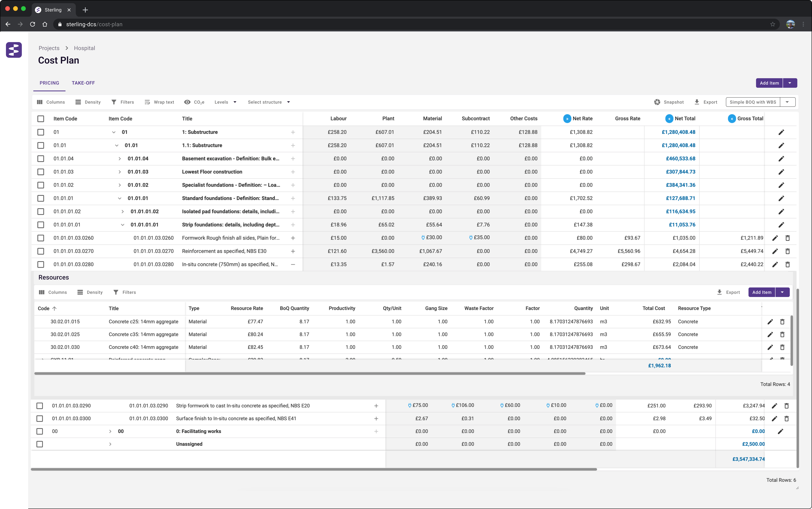This screenshot has width=812, height=509.
Task: Open the top Add Item dropdown arrow
Action: click(x=790, y=83)
